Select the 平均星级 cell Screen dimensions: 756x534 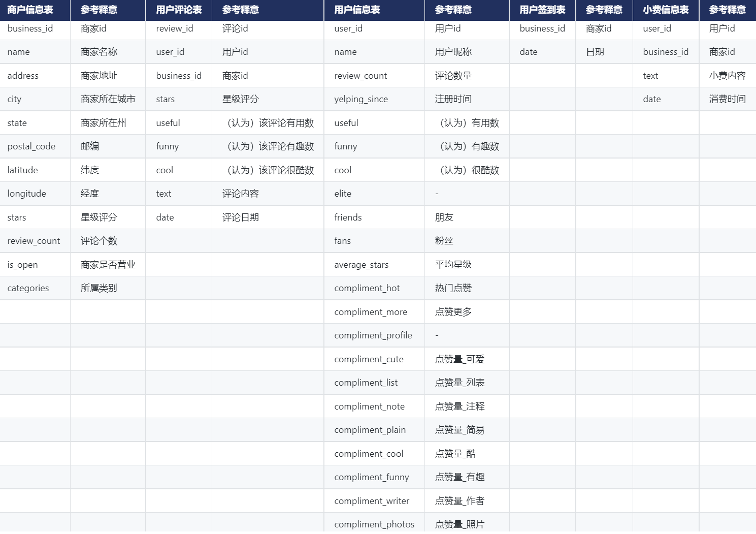pyautogui.click(x=467, y=265)
